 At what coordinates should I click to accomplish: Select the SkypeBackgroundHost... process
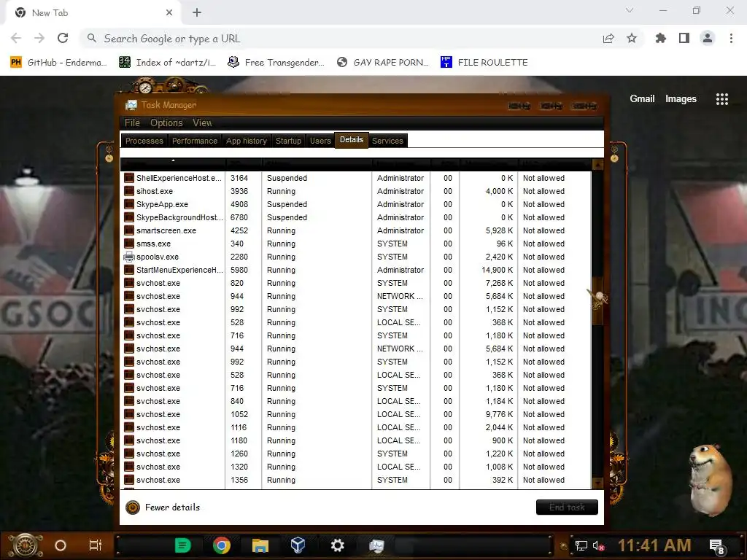tap(355, 217)
